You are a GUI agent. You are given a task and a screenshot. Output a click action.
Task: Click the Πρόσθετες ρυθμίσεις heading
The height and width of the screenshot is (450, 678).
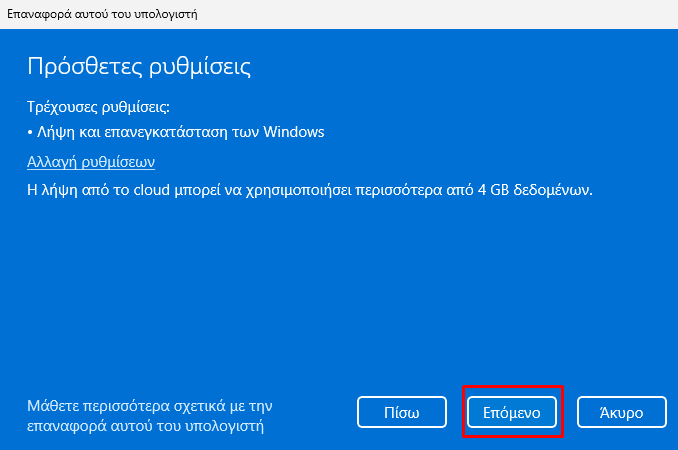(x=139, y=67)
